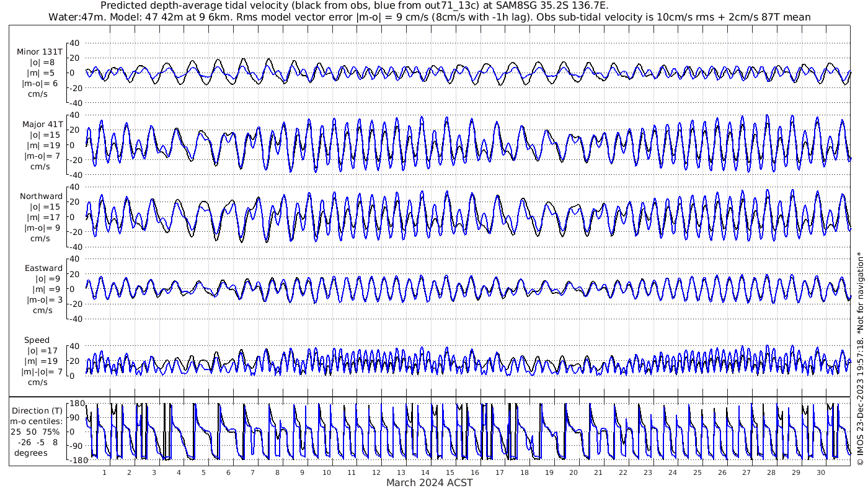Click the 40 tick on the Minor panel y-axis
This screenshot has width=868, height=496.
click(x=75, y=43)
